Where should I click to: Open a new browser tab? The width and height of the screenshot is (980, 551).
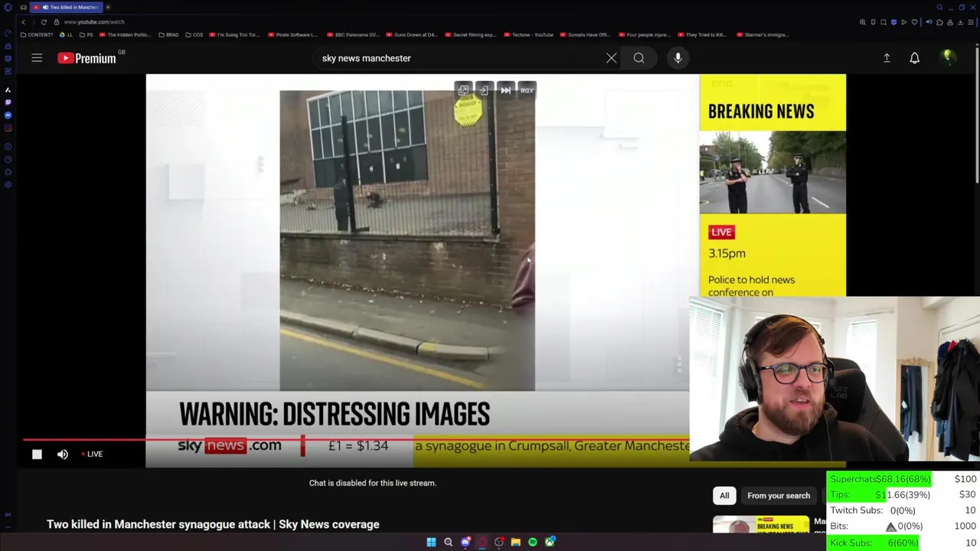coord(108,7)
